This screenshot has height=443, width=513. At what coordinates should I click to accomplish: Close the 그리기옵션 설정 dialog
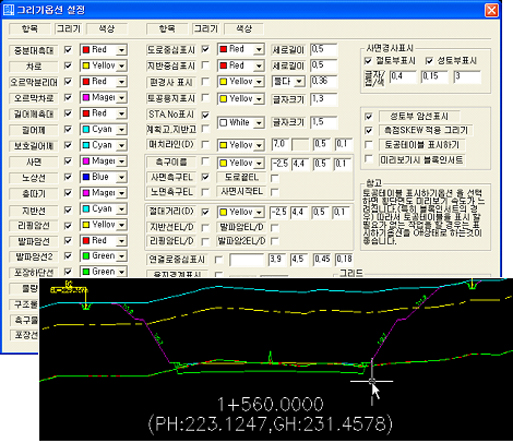coord(492,10)
